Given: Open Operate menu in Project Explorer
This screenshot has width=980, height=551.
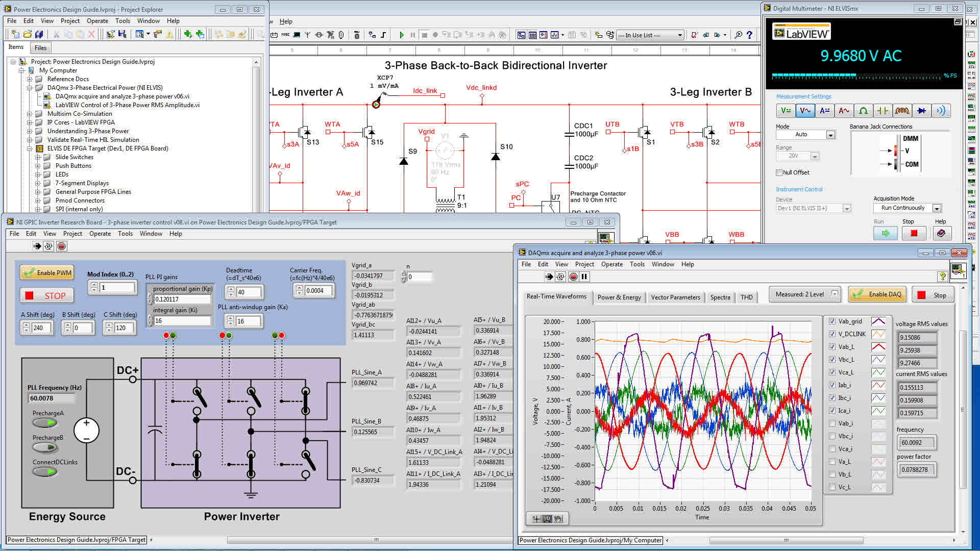Looking at the screenshot, I should point(97,21).
